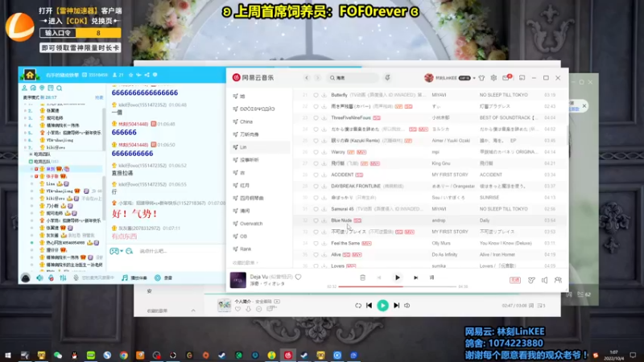The image size is (644, 362).
Task: Click the 播放伴奏 button in YY
Action: tap(134, 278)
